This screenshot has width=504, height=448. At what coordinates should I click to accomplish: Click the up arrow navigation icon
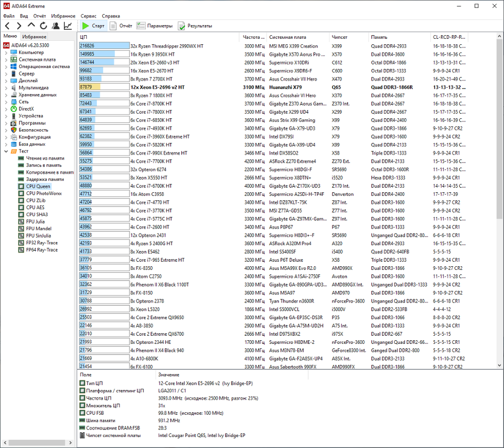[x=31, y=25]
